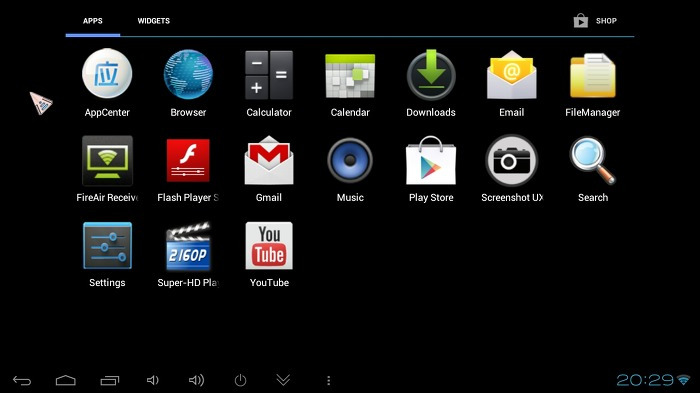The height and width of the screenshot is (393, 700).
Task: Open the Recent apps button
Action: (x=110, y=380)
